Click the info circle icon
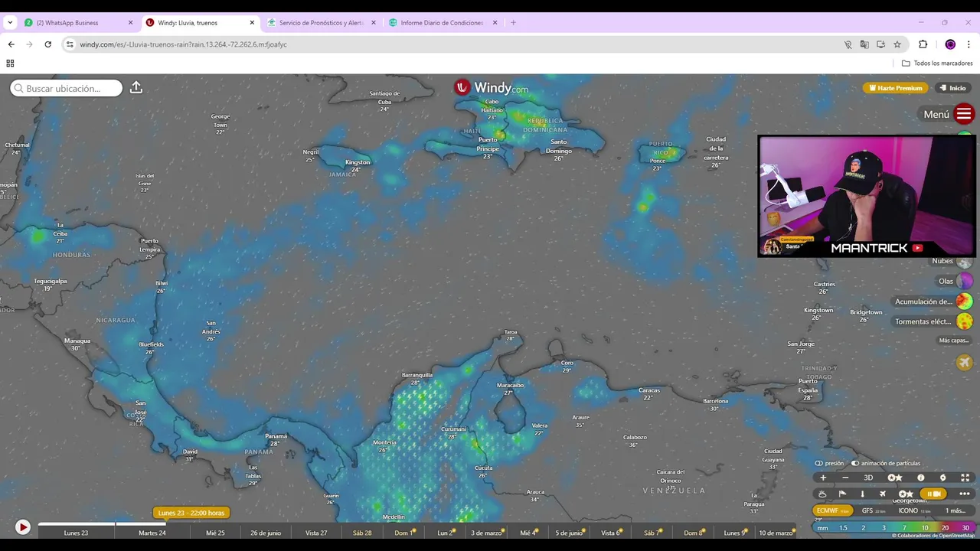980x551 pixels. [921, 478]
